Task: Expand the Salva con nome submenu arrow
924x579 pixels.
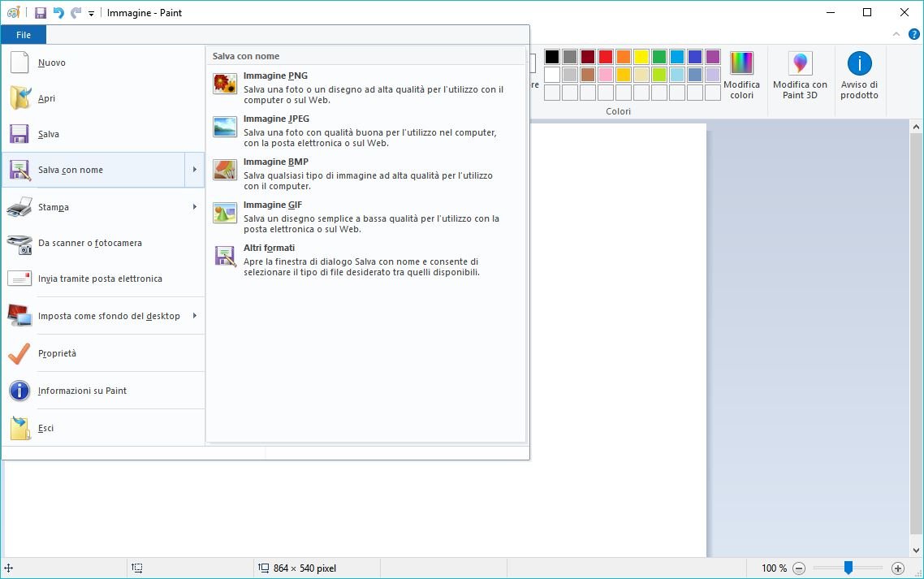Action: click(x=195, y=170)
